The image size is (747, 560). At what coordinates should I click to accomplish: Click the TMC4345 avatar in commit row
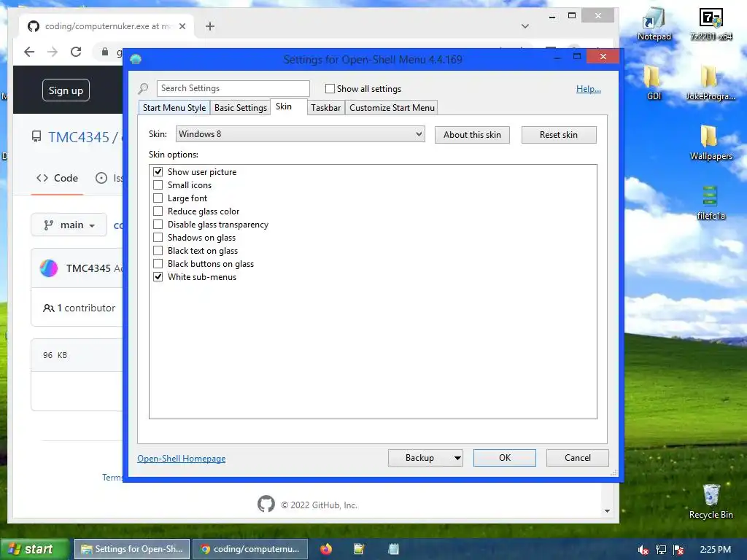[x=49, y=268]
